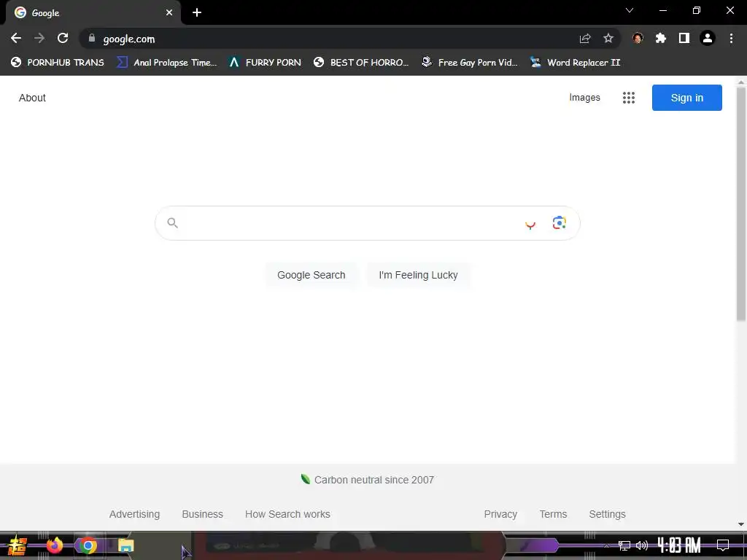Screen dimensions: 747x560
Task: Open the pinned extension with the face icon
Action: pyautogui.click(x=638, y=39)
